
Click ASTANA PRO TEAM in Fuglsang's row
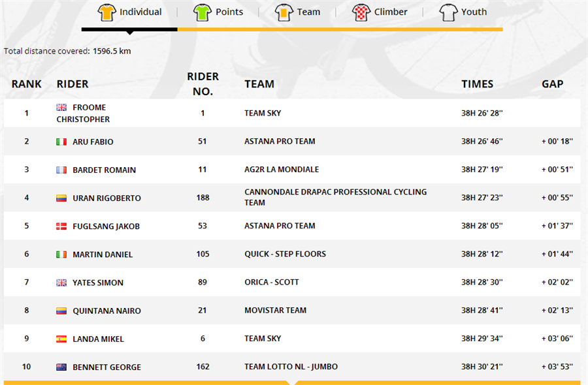280,226
